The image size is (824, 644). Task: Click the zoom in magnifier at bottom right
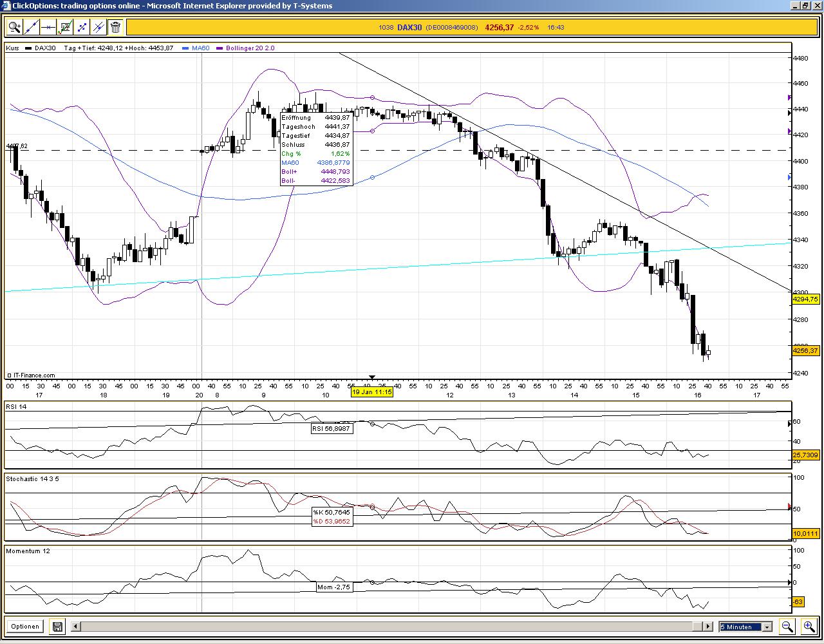tap(810, 625)
